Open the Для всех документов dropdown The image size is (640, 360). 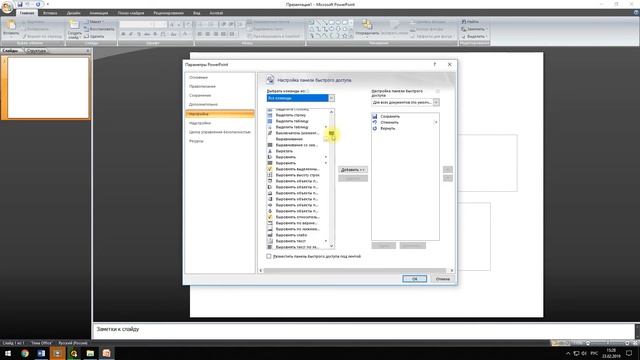point(405,102)
